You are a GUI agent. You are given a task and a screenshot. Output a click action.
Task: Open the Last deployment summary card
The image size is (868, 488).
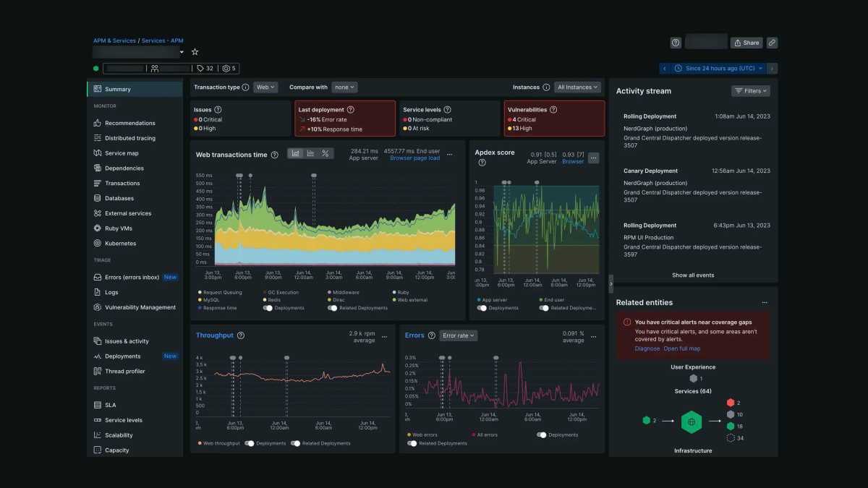(x=345, y=119)
